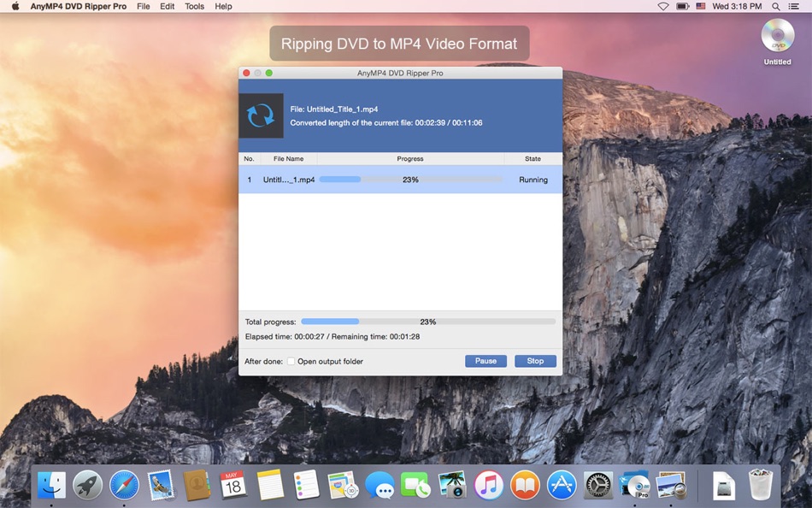
Task: Click the spinning conversion arrows icon in the ripper window
Action: click(261, 115)
